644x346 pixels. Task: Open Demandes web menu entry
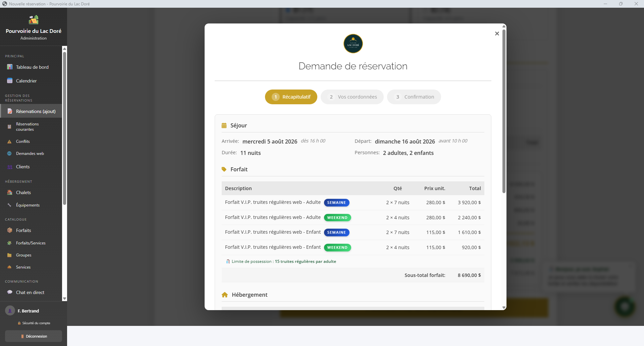click(x=31, y=154)
